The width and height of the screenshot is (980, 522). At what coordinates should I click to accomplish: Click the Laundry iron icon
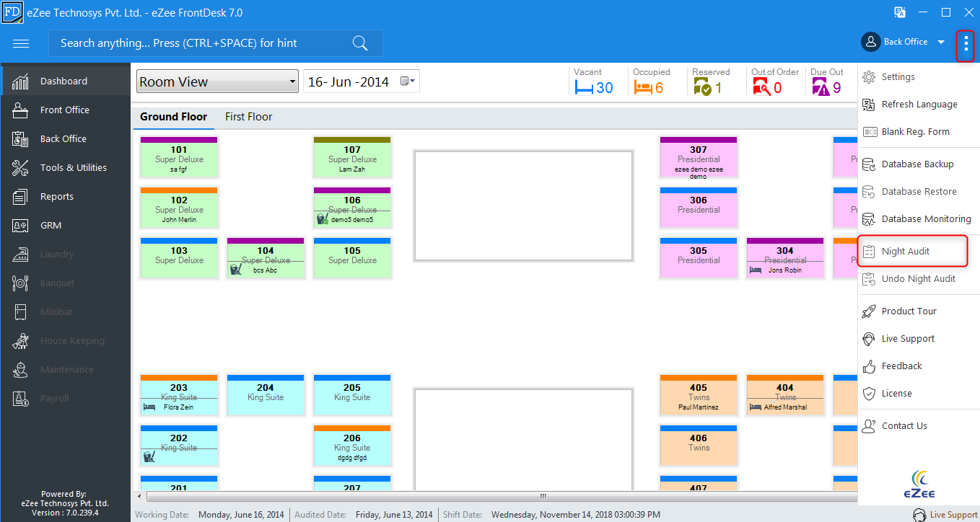pos(20,254)
